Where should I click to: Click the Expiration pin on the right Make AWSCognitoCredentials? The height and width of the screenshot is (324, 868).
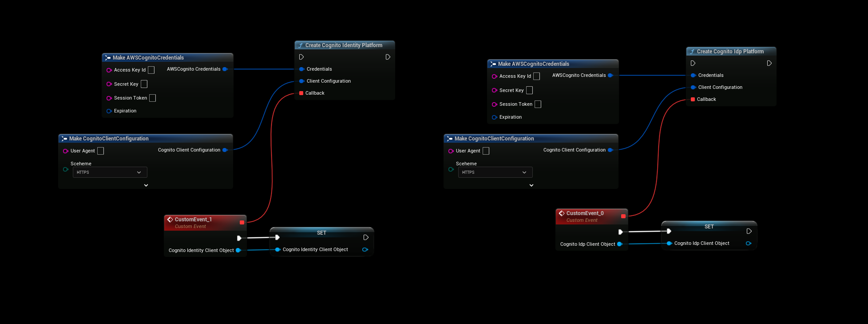[x=494, y=117]
